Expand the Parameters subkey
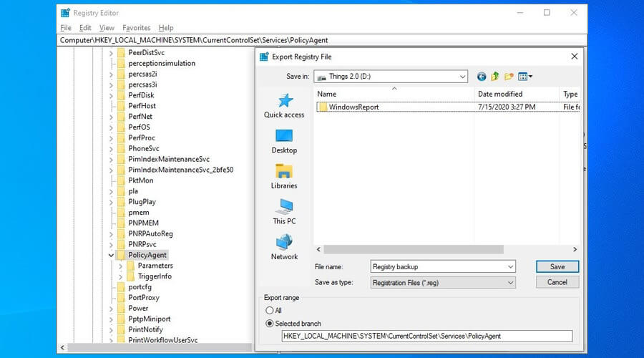 [x=121, y=266]
